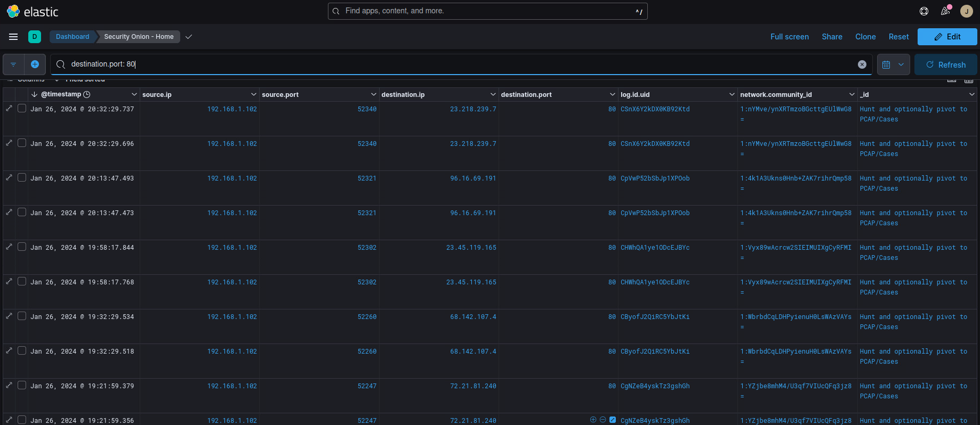Expand the destination.port column options
This screenshot has width=980, height=425.
(612, 94)
